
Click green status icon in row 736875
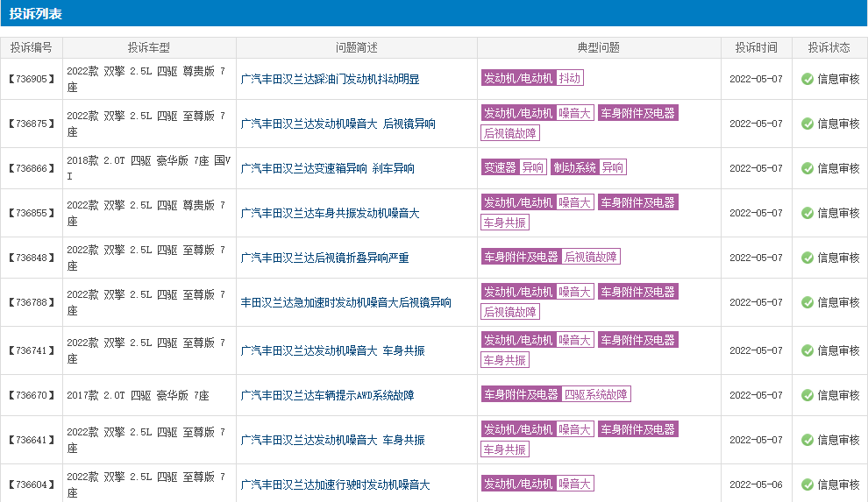pos(808,124)
